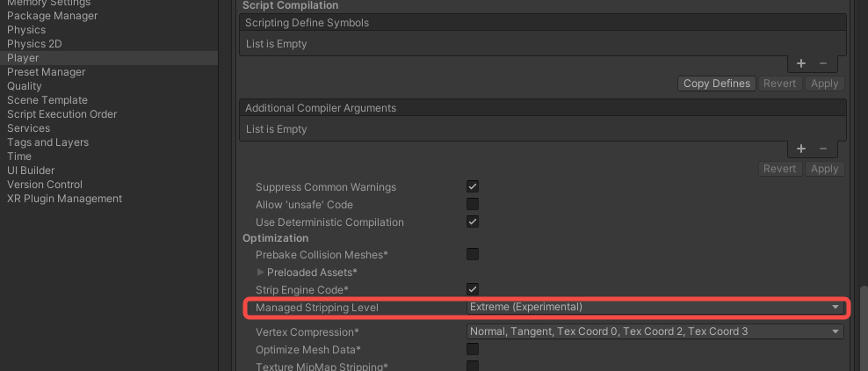Click the vertical scrollbar thumb
868x371 pixels.
863,325
